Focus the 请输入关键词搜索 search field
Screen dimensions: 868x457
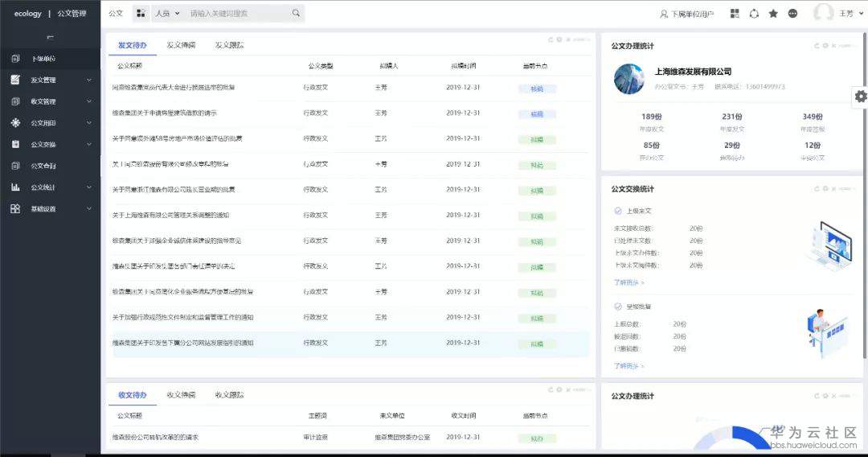238,14
